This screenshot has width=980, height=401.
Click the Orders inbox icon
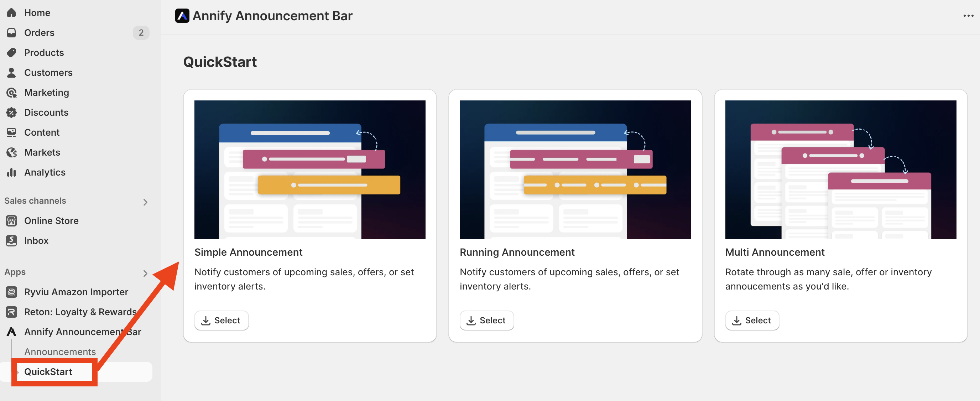(x=11, y=33)
